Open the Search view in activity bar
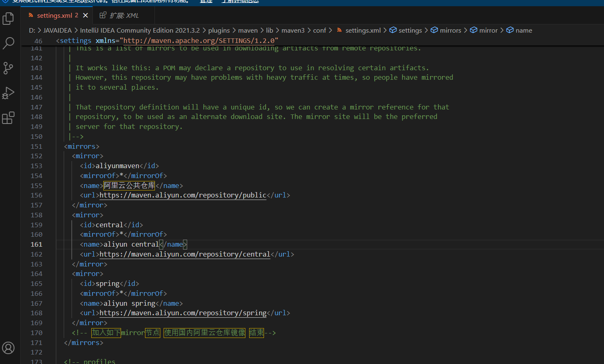This screenshot has width=604, height=364. pos(8,43)
